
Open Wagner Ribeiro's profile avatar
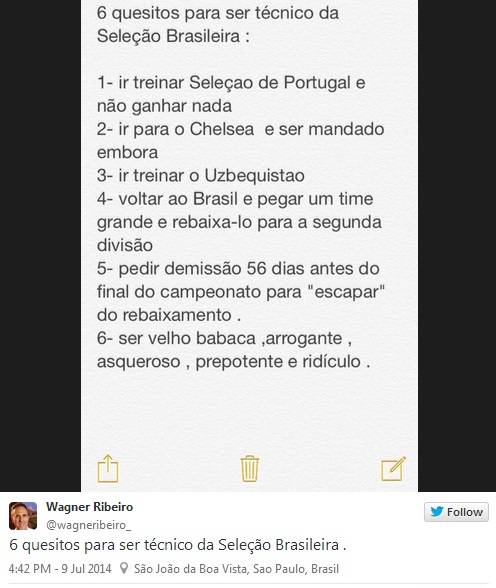point(23,516)
